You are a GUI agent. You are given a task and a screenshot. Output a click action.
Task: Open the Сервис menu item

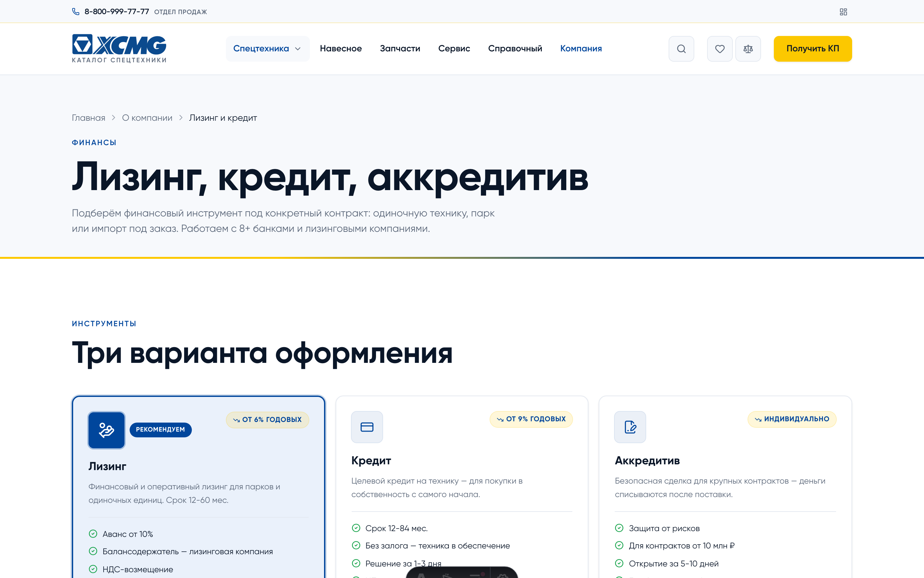pos(454,48)
